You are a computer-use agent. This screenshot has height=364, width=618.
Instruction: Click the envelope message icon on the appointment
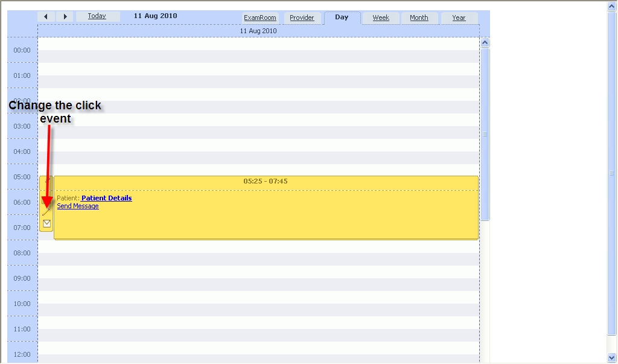pyautogui.click(x=46, y=223)
